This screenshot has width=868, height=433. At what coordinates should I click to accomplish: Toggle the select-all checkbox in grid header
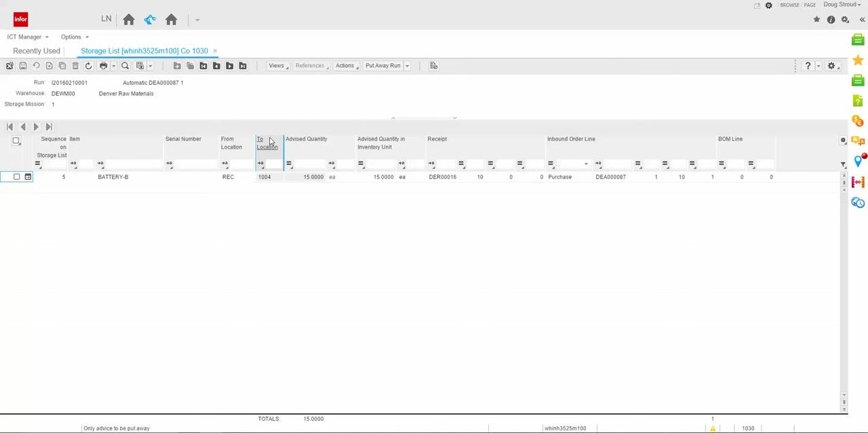[x=16, y=140]
